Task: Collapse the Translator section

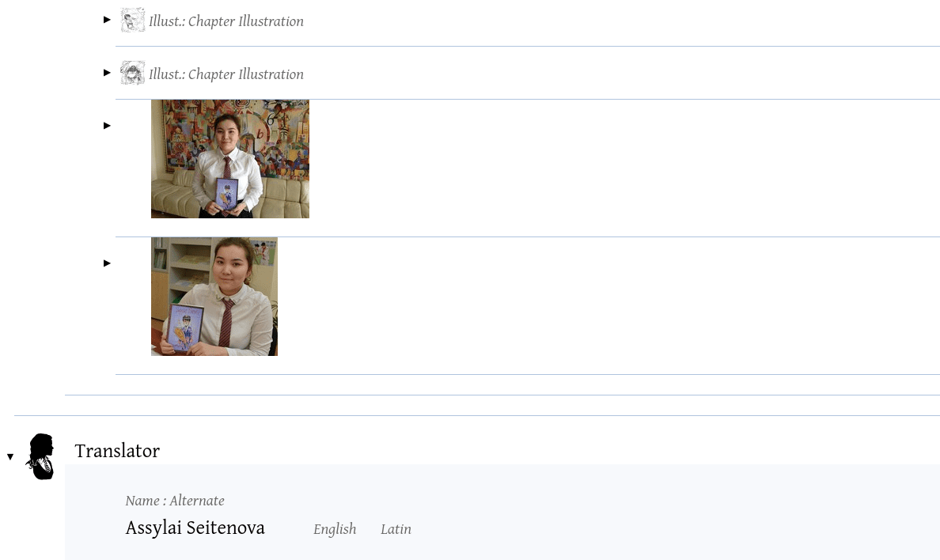Action: (10, 457)
